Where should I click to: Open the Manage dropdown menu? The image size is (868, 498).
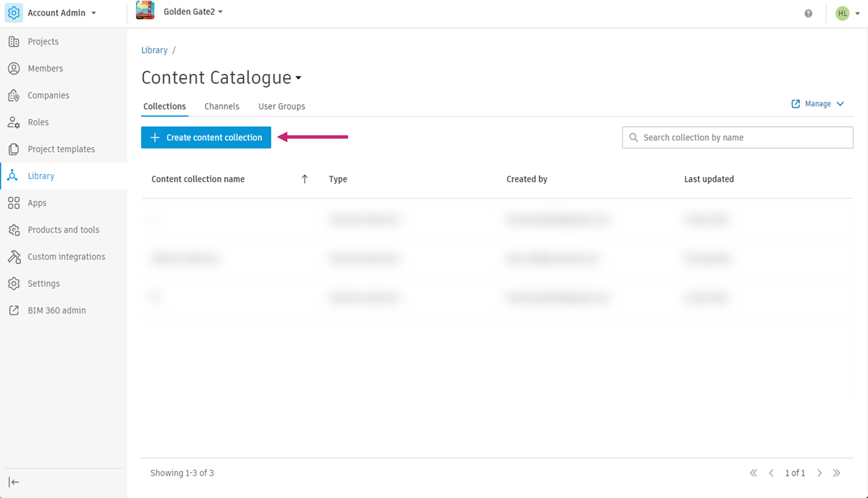[818, 104]
